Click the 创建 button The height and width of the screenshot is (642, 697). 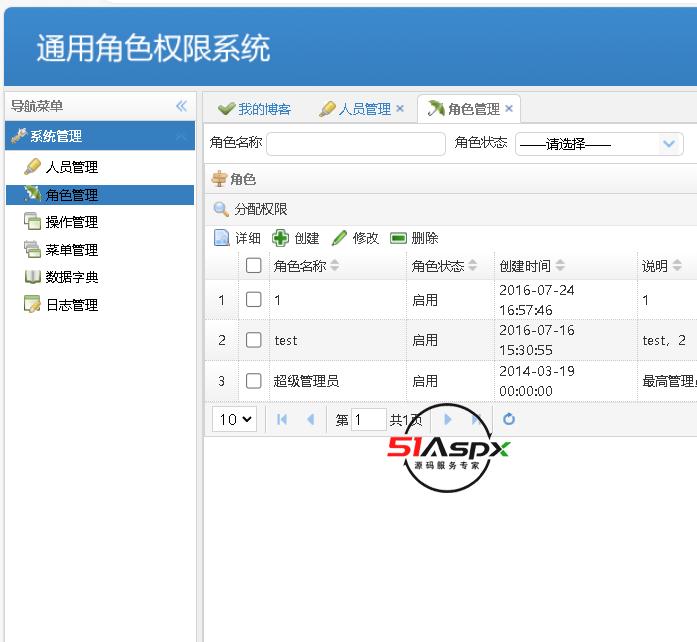(296, 238)
